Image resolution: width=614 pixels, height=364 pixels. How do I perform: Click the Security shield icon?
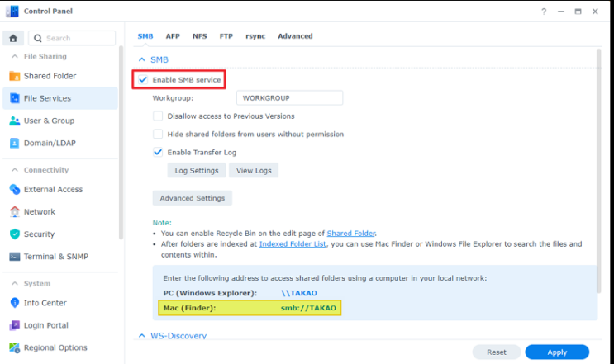click(15, 234)
